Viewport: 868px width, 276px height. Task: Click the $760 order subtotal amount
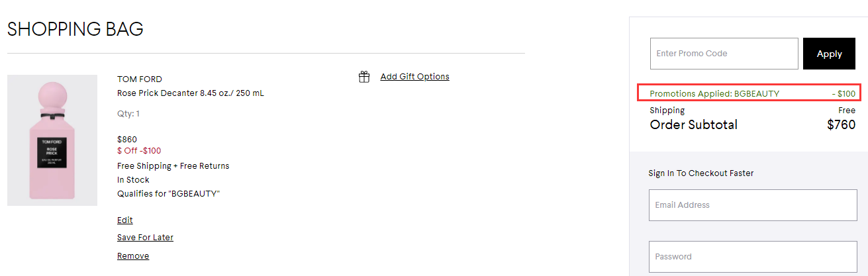click(x=841, y=124)
